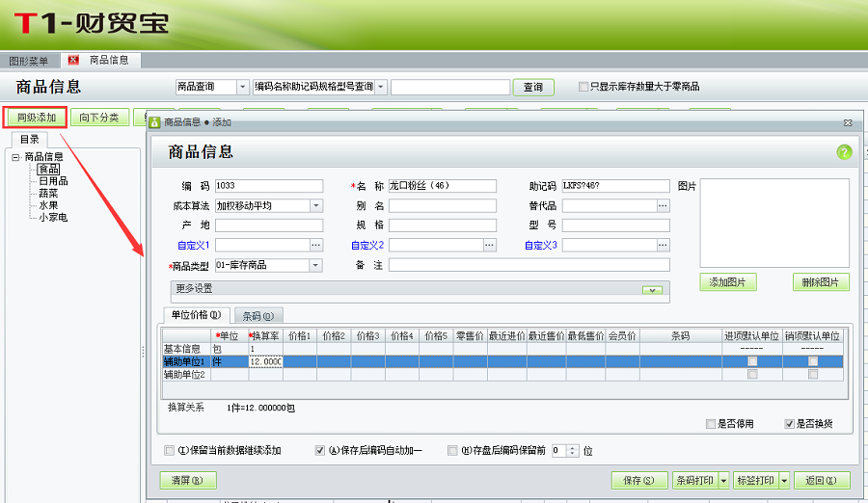Open the 自定义2 browse ellipsis button
The image size is (868, 503).
point(490,245)
